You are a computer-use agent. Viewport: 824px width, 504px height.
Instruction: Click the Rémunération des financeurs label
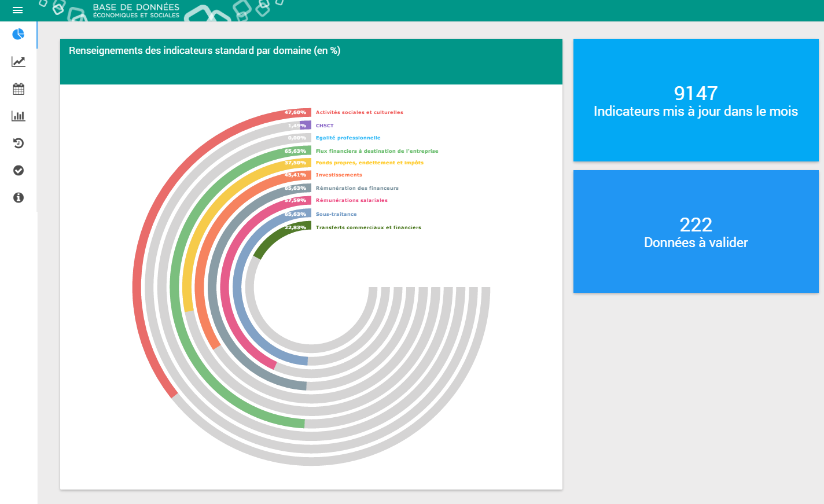[x=357, y=188]
